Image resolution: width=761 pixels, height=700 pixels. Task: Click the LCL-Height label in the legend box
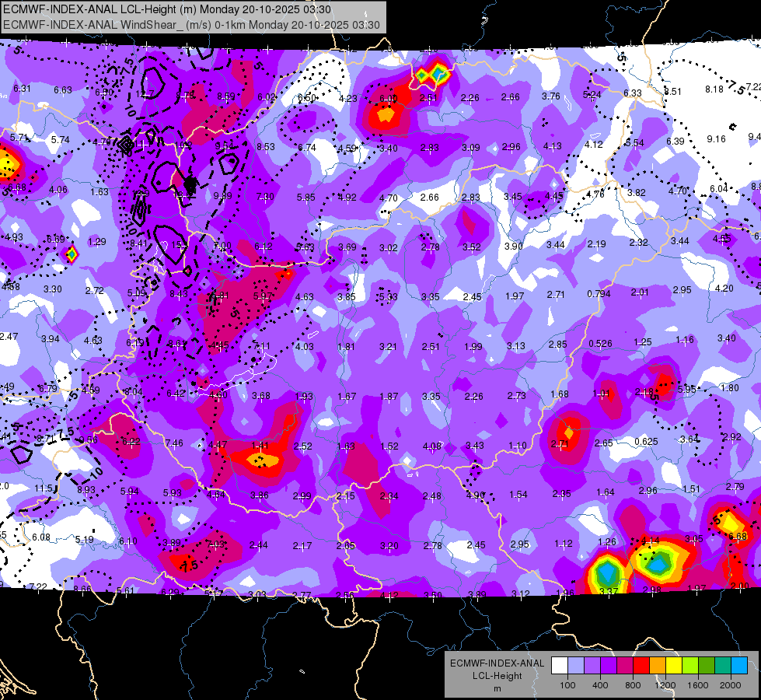[497, 676]
